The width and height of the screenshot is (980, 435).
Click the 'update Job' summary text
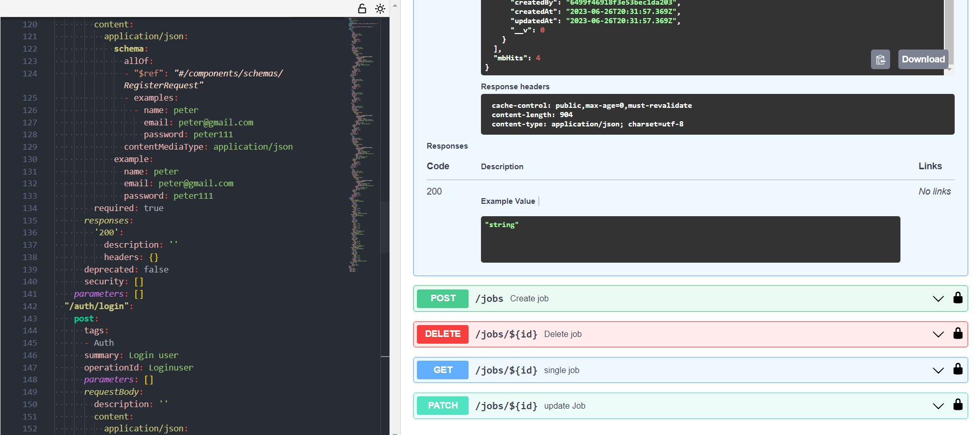click(x=565, y=406)
